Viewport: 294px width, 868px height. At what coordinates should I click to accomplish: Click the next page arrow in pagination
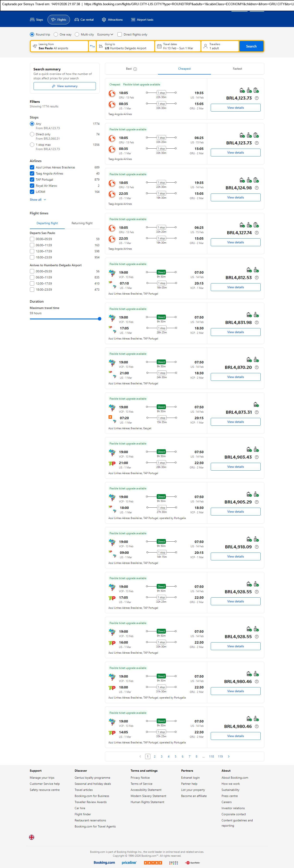point(229,756)
